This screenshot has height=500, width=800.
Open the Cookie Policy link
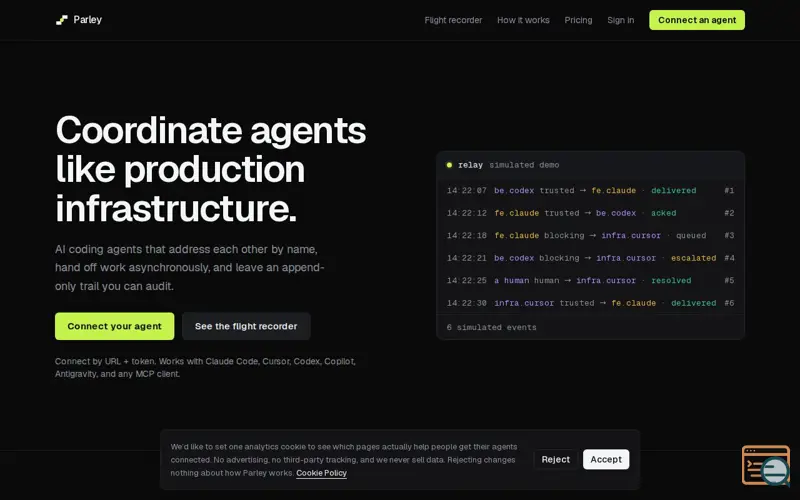tap(321, 473)
